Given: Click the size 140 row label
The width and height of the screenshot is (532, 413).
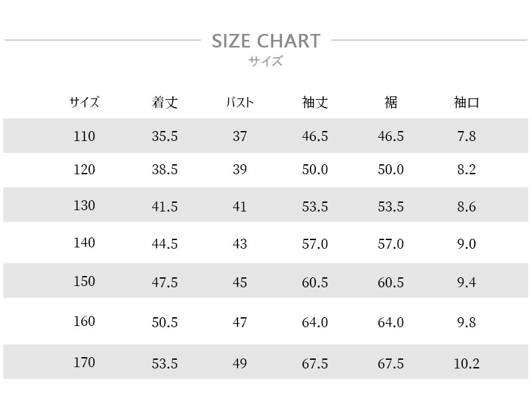Looking at the screenshot, I should [x=84, y=243].
